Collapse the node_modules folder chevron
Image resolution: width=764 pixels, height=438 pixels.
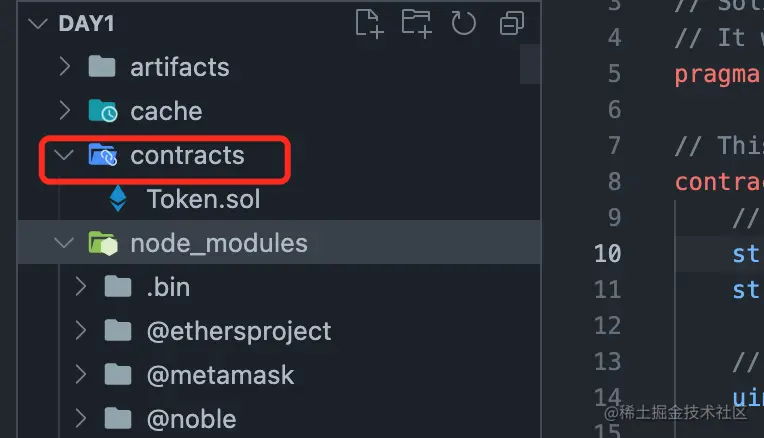(x=64, y=243)
